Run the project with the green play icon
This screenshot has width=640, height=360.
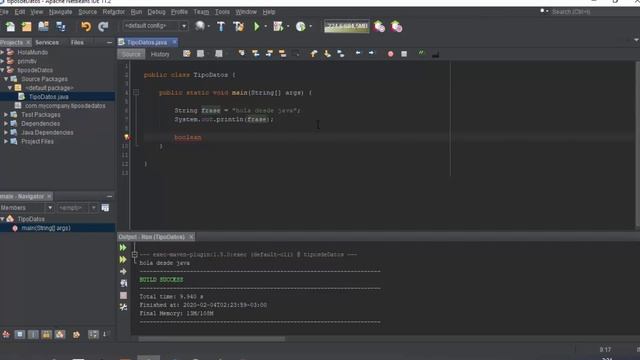tap(257, 27)
